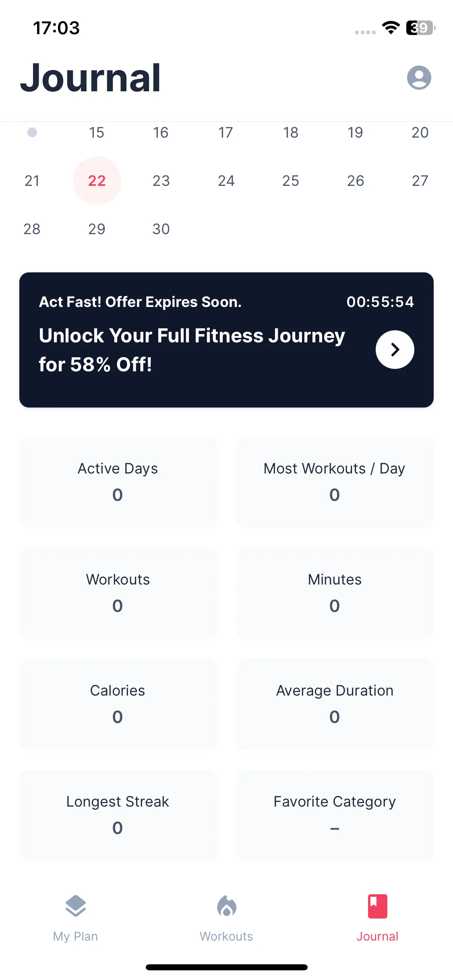Tap the Workouts flame icon
Image resolution: width=453 pixels, height=980 pixels.
pos(226,906)
